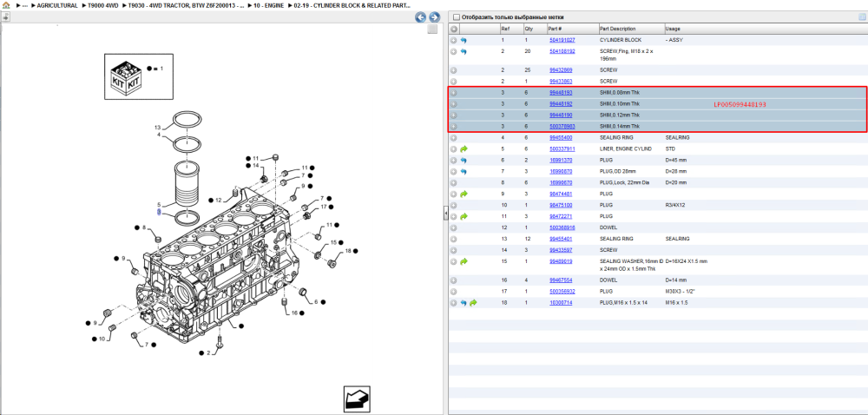Open part number 99467554 link
The height and width of the screenshot is (415, 868).
point(561,280)
